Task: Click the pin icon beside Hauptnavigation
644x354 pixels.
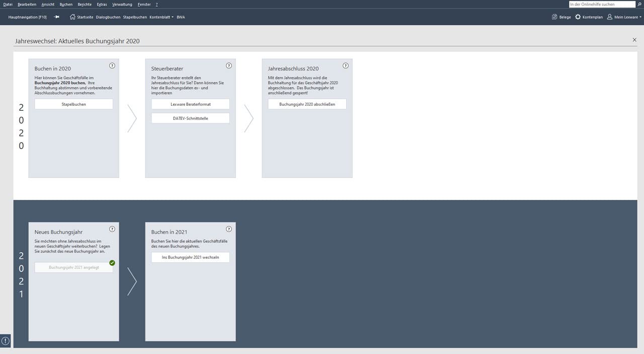Action: tap(56, 17)
